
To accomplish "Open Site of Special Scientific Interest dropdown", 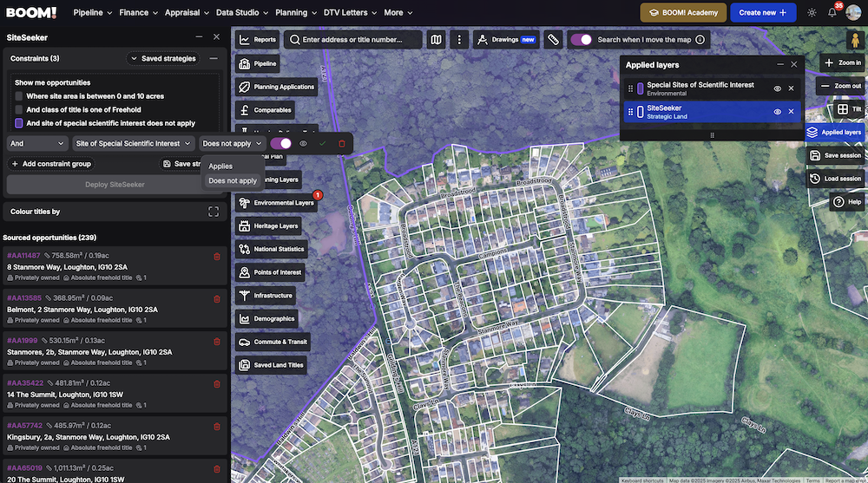I will [134, 144].
